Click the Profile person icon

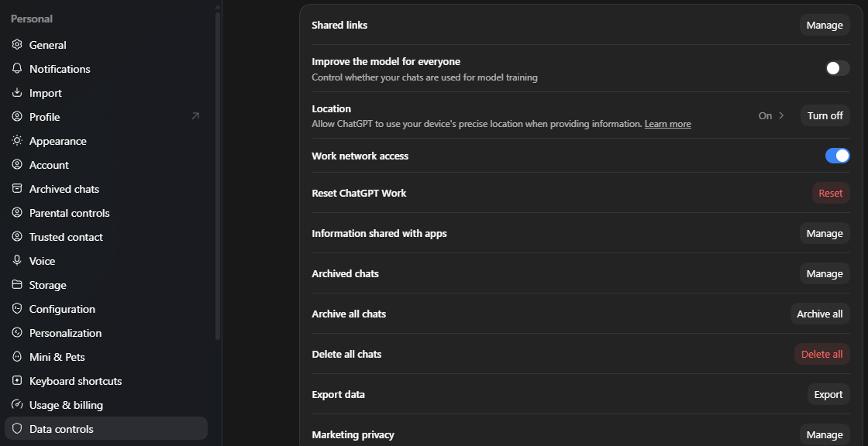pos(17,117)
